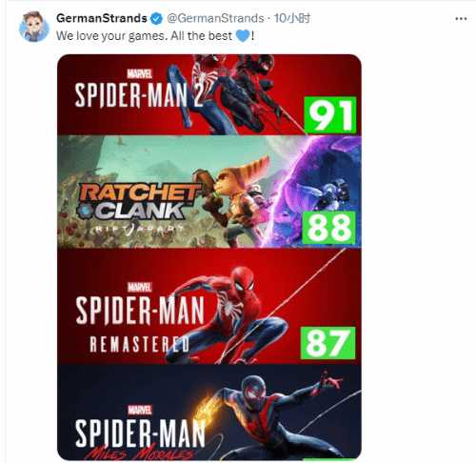
Task: Click the blue heart emoji in tweet
Action: pos(243,36)
